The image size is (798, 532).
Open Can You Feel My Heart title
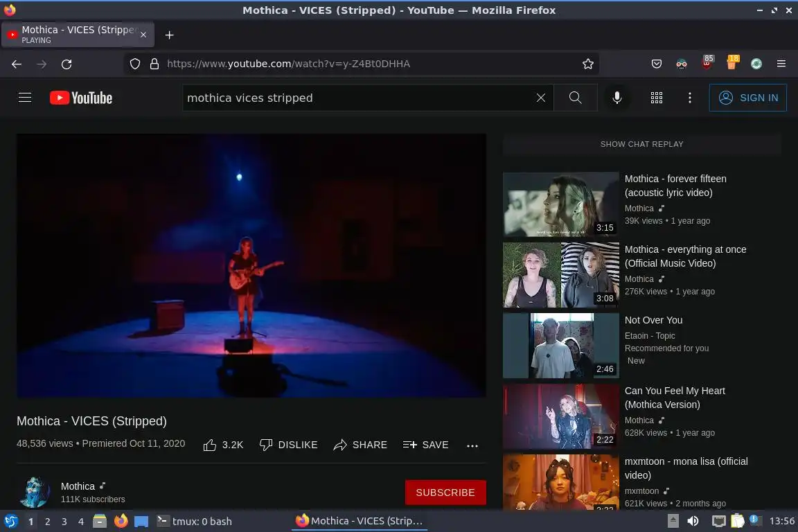click(x=675, y=398)
